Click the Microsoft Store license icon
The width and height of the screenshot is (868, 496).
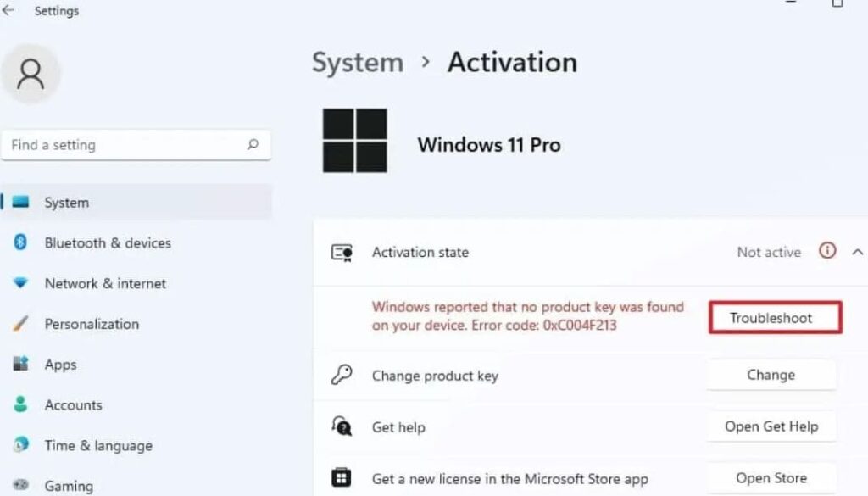point(342,477)
